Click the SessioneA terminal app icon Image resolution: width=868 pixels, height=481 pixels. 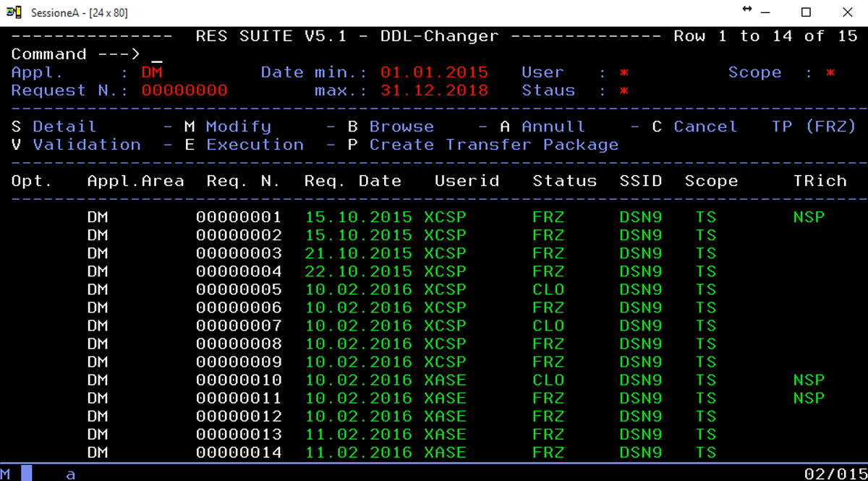coord(14,13)
